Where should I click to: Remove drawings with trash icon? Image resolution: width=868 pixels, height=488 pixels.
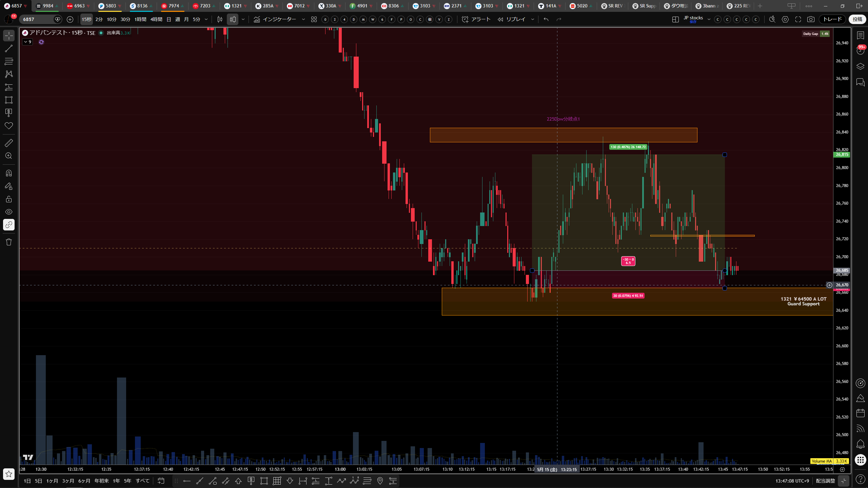coord(9,242)
